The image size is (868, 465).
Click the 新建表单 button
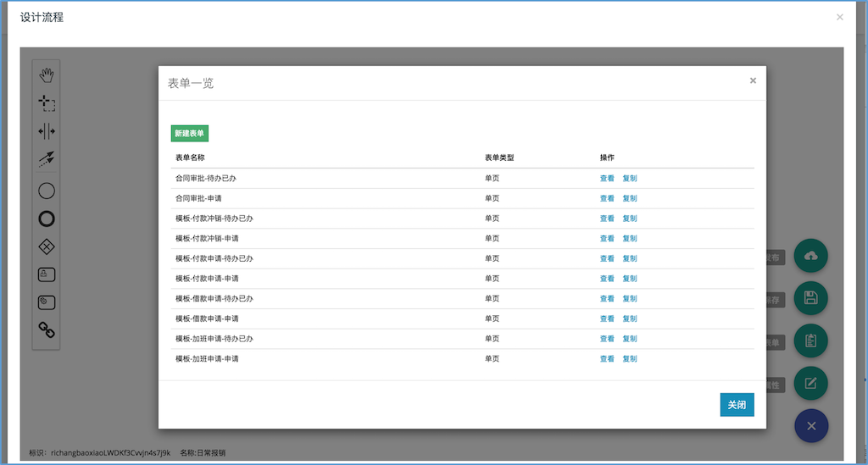coord(190,134)
